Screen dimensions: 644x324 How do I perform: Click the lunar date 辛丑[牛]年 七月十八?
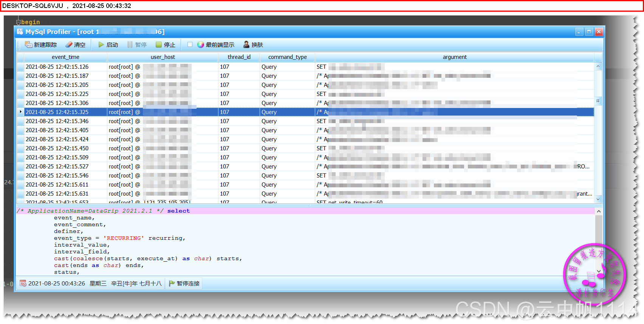pos(136,283)
